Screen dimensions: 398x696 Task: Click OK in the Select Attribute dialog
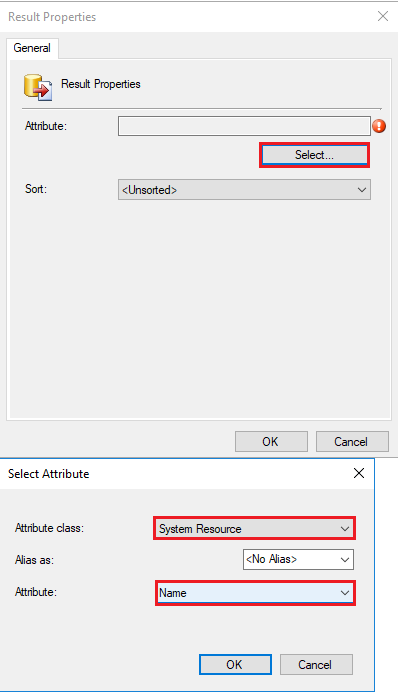coord(235,664)
